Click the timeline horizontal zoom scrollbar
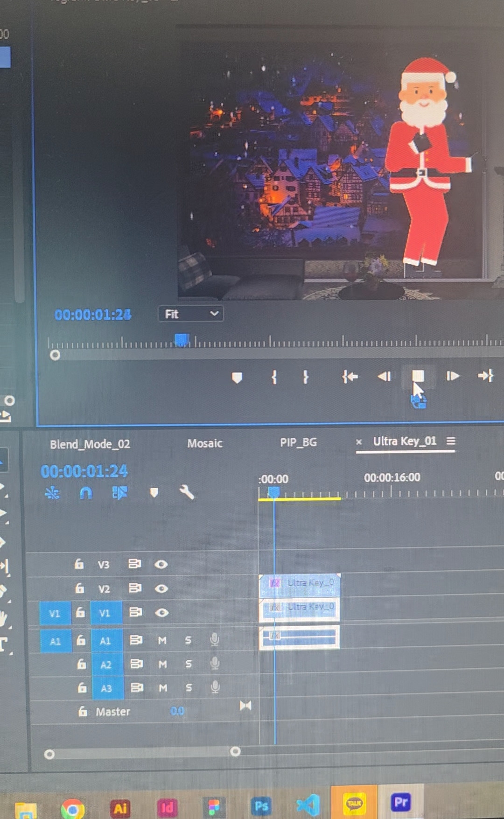The image size is (504, 819). coord(142,753)
